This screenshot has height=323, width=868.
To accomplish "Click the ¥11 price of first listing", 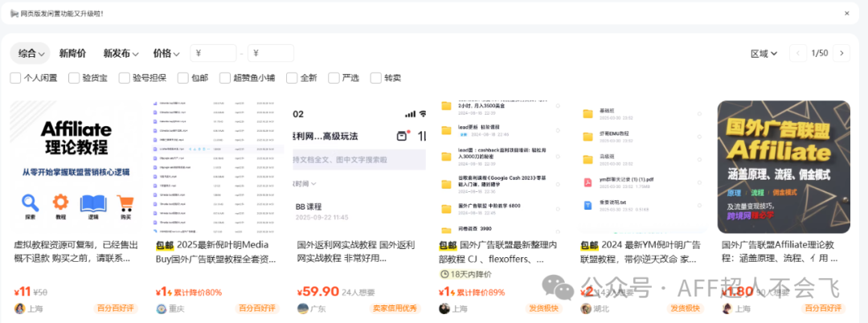I will click(23, 292).
